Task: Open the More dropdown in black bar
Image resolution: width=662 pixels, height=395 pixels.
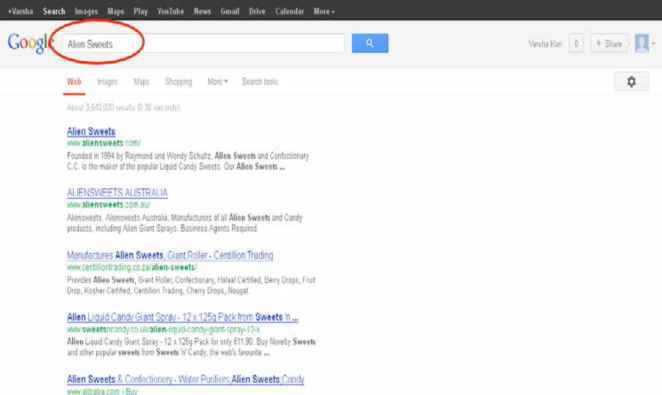Action: pyautogui.click(x=324, y=11)
